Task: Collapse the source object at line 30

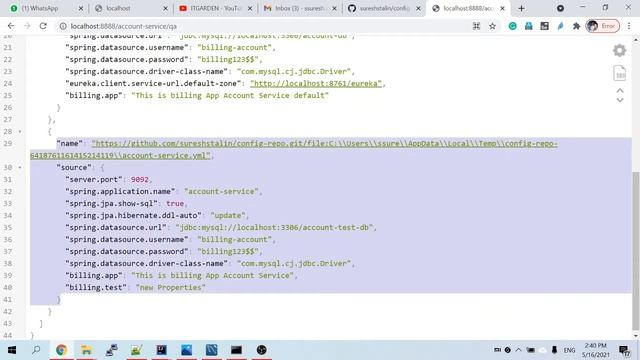Action: 20,167
